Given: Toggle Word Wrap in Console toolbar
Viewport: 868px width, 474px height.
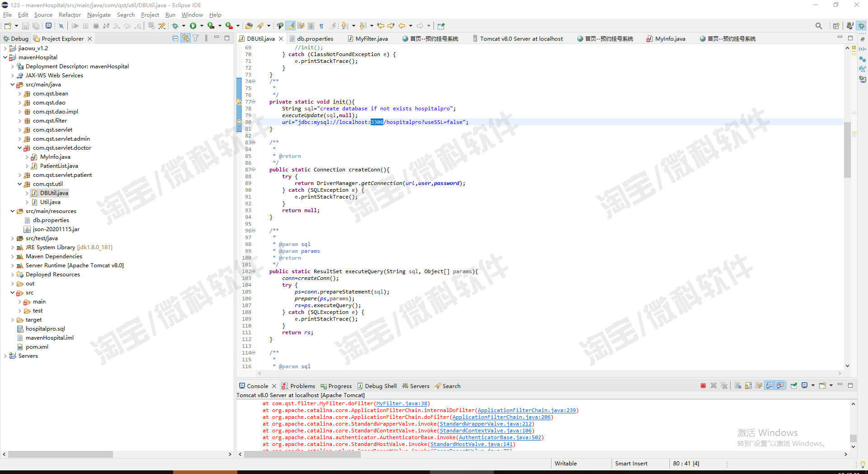Looking at the screenshot, I should point(759,386).
